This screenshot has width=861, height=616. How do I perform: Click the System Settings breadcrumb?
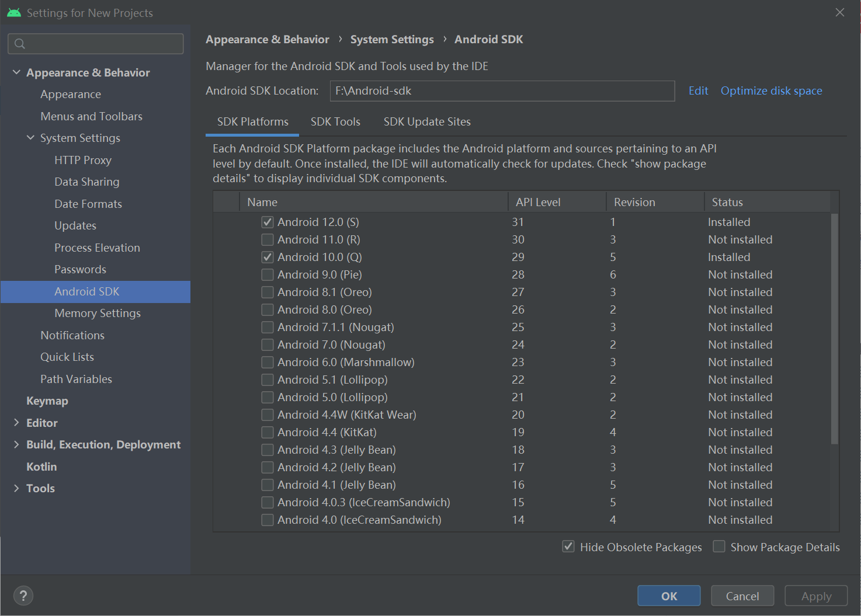point(392,39)
